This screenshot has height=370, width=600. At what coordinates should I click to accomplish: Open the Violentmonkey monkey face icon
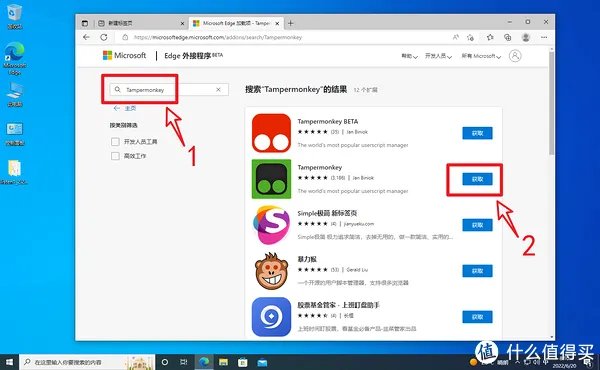click(x=271, y=271)
